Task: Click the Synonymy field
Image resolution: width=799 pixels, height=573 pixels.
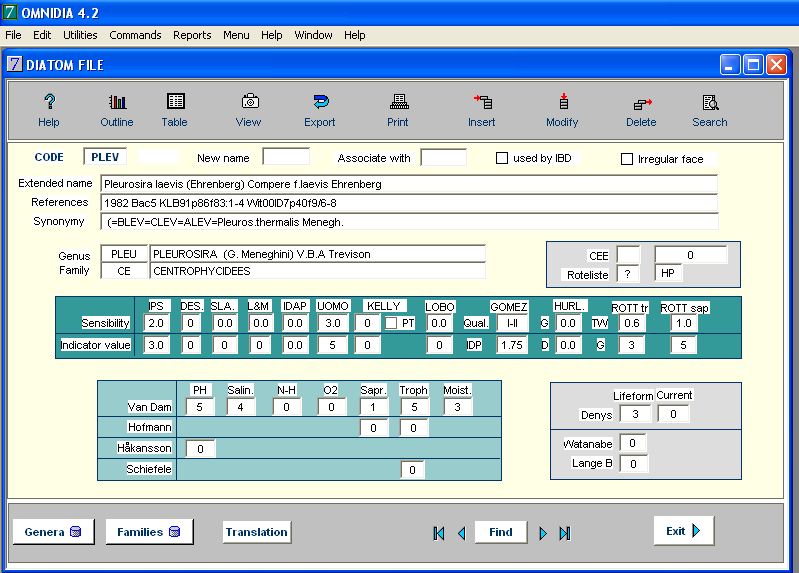Action: [410, 222]
